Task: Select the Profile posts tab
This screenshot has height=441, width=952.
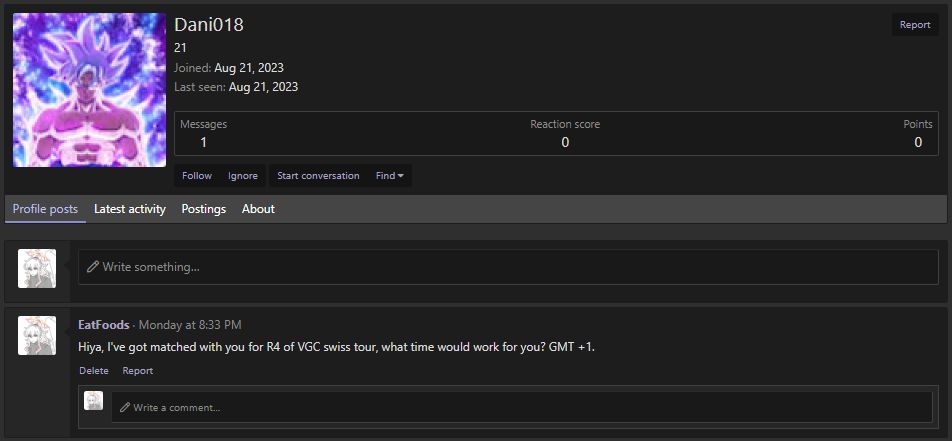Action: [46, 209]
